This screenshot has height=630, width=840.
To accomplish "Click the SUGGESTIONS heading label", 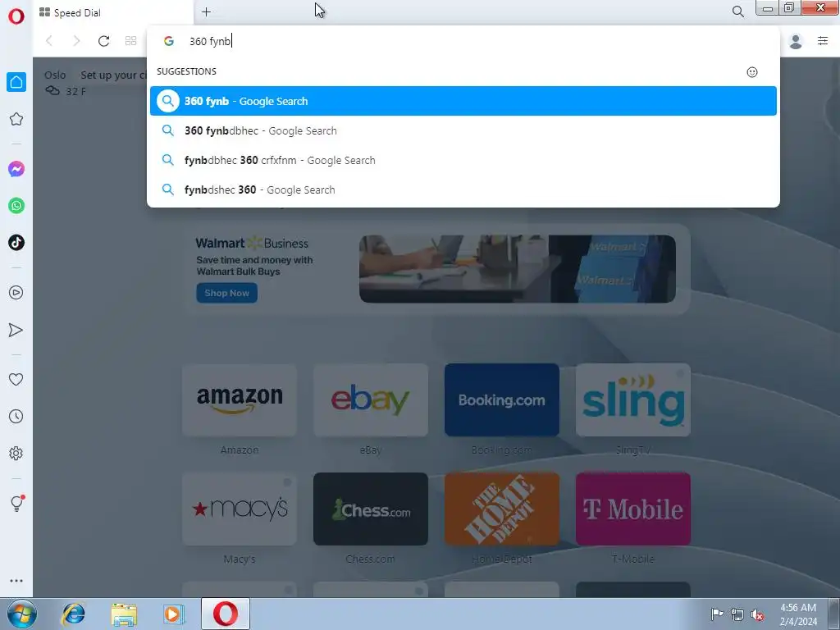I will [x=186, y=71].
